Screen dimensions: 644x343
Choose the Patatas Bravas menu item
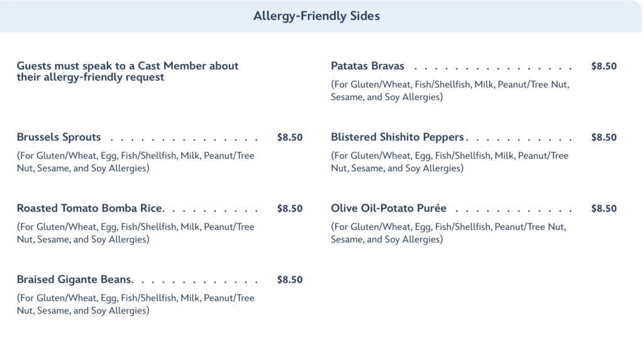click(368, 66)
